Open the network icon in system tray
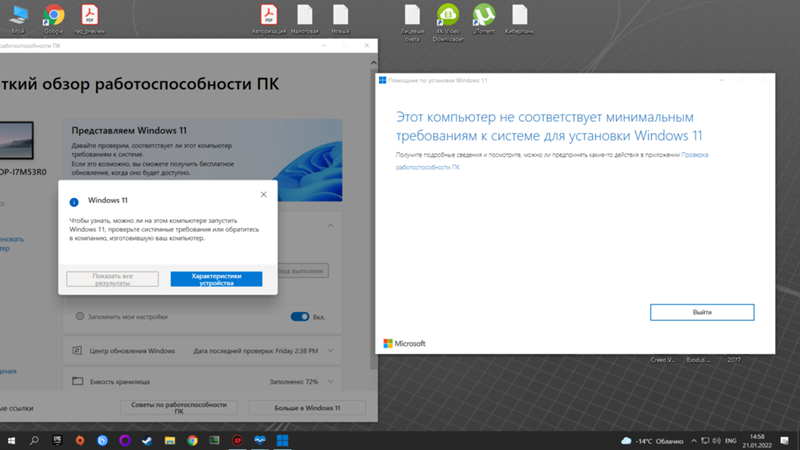This screenshot has height=450, width=800. (705, 441)
